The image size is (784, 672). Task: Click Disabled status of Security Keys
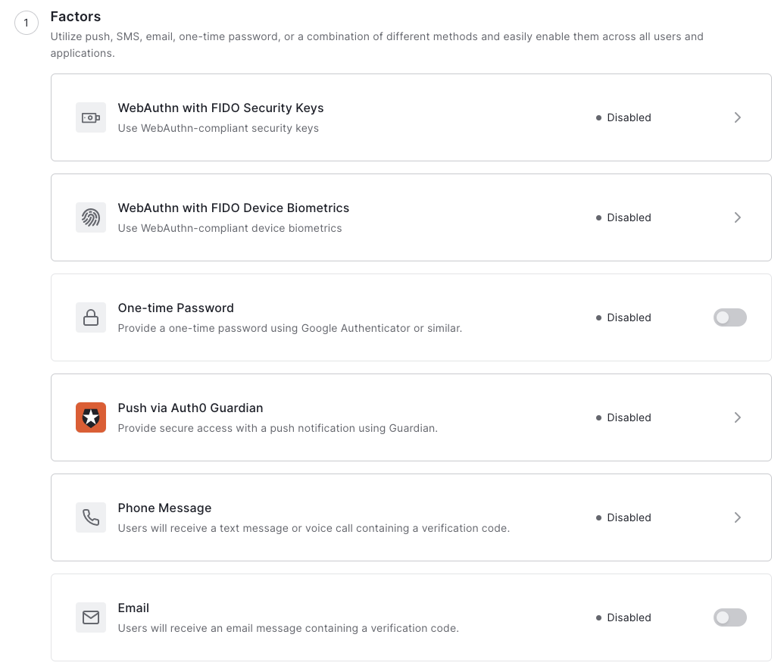coord(628,117)
